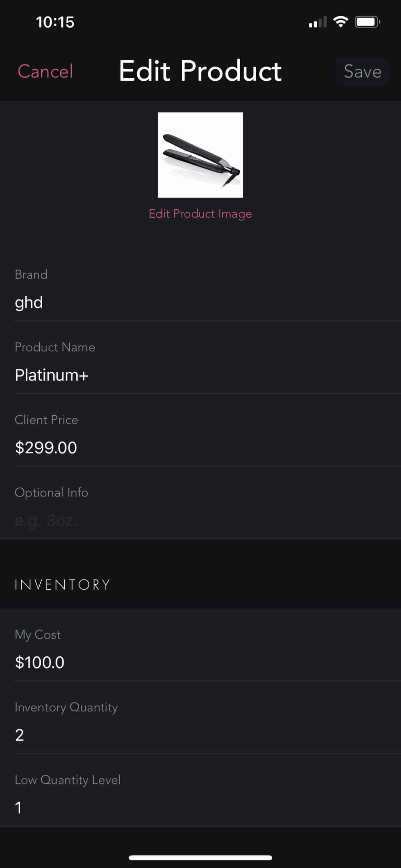Tap the Wi-Fi status icon
Screen dimensions: 401x868
tap(340, 22)
